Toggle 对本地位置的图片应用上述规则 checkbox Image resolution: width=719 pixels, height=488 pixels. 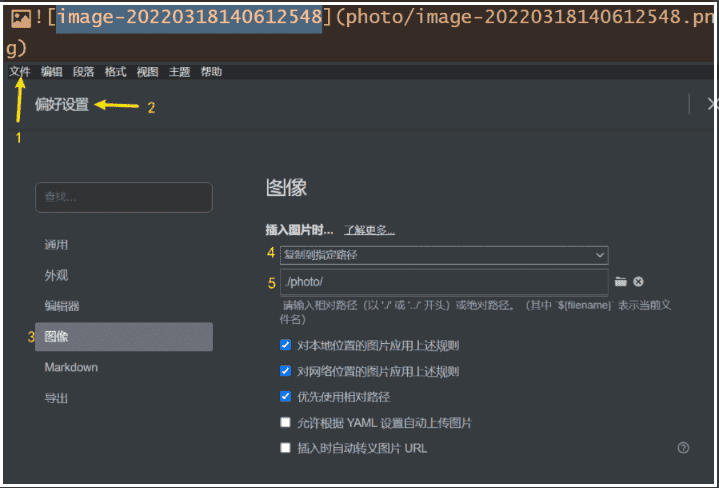pyautogui.click(x=286, y=345)
